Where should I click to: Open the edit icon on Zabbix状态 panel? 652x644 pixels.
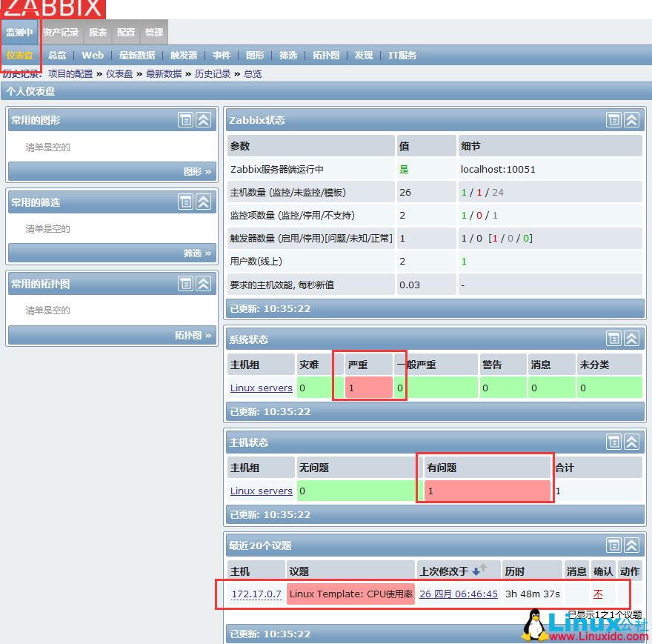[613, 119]
